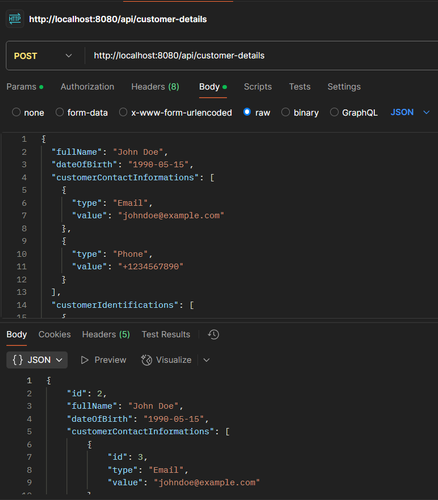Open the Headers (8) request tab
The height and width of the screenshot is (500, 438).
[x=155, y=87]
